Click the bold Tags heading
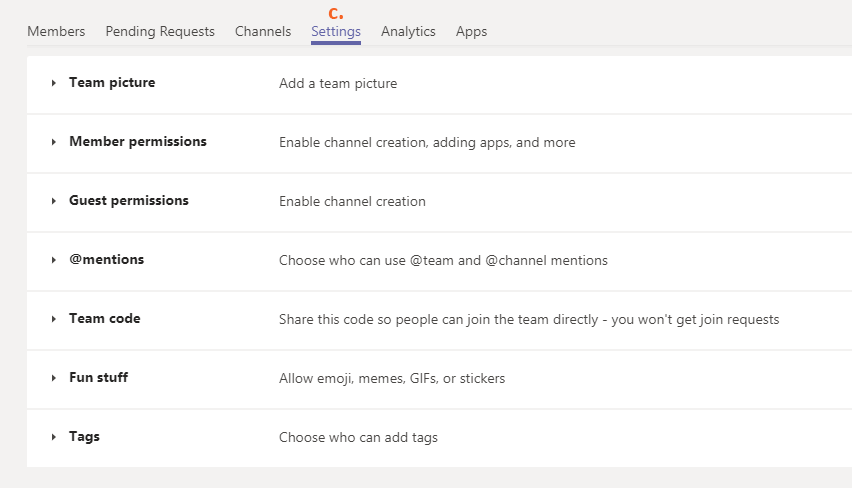 tap(84, 437)
